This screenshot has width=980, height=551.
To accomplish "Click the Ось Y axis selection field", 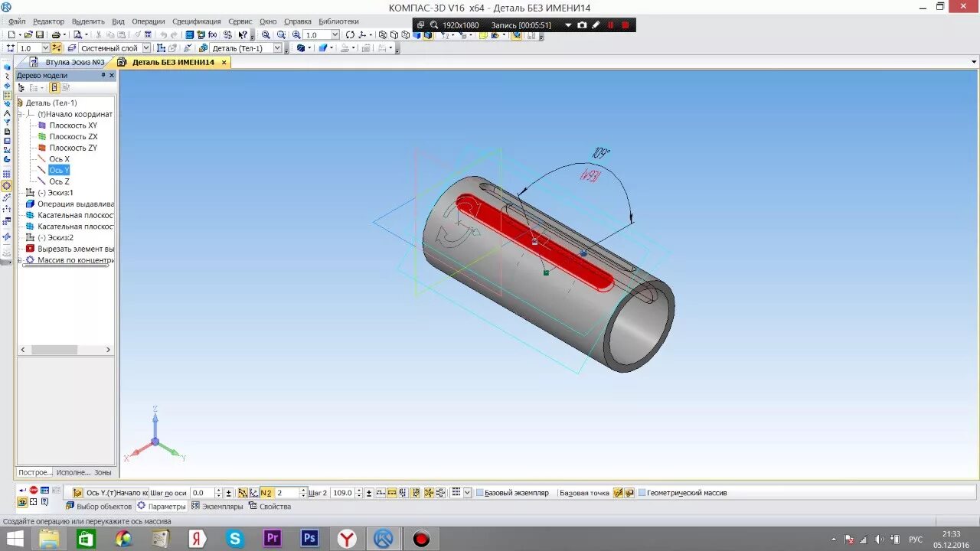I will coord(116,493).
